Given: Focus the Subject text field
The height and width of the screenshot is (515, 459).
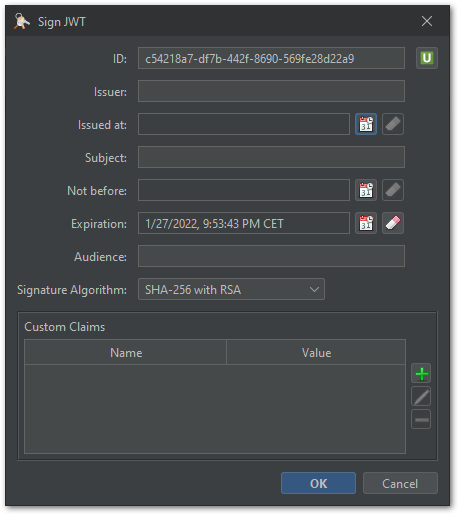Looking at the screenshot, I should (271, 157).
